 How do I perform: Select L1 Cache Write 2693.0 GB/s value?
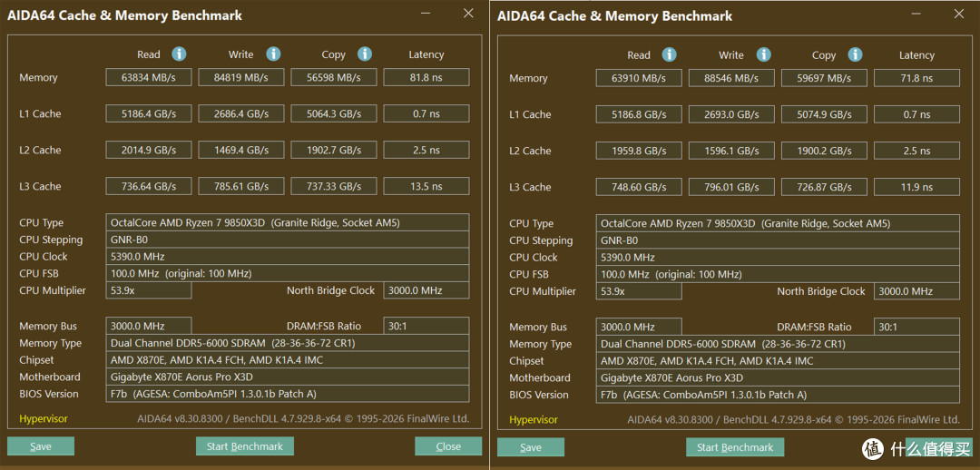point(731,114)
